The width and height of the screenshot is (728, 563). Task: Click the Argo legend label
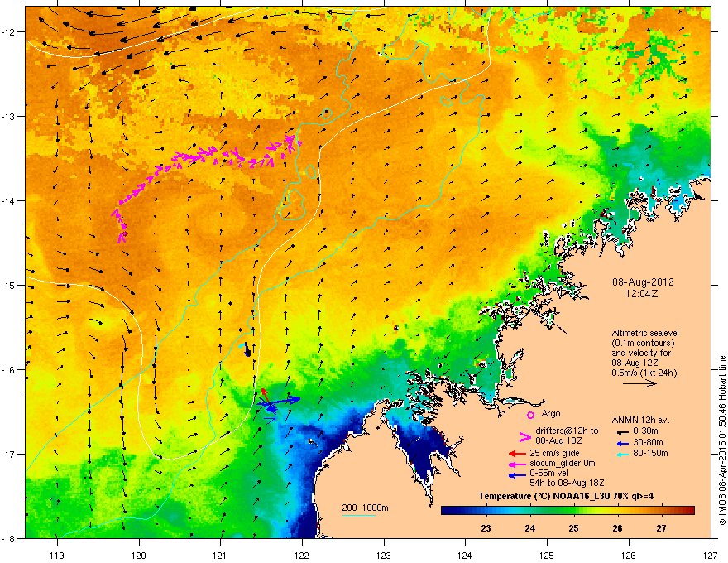[x=551, y=413]
